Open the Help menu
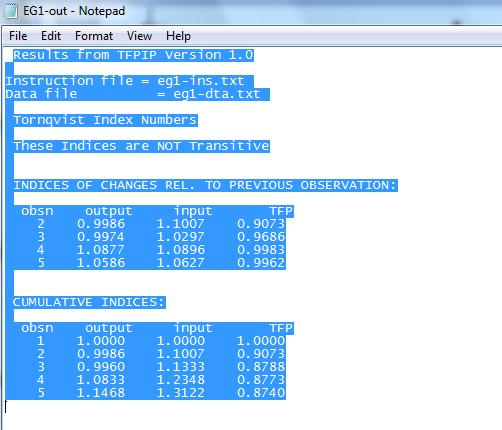The image size is (502, 430). click(x=178, y=36)
